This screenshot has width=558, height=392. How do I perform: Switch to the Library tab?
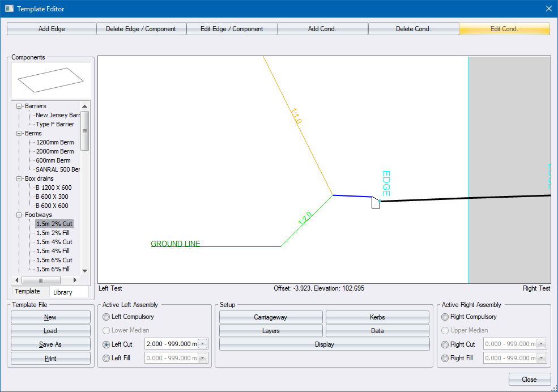[63, 292]
